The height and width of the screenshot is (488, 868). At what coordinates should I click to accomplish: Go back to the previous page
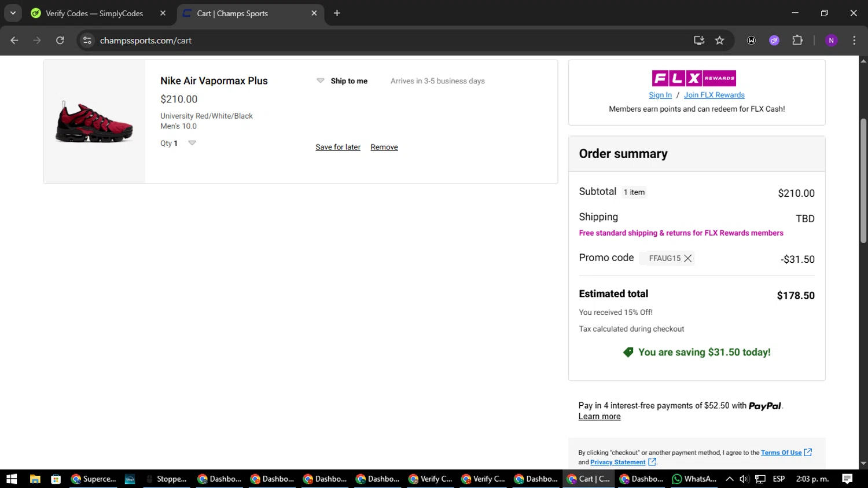[x=14, y=41]
